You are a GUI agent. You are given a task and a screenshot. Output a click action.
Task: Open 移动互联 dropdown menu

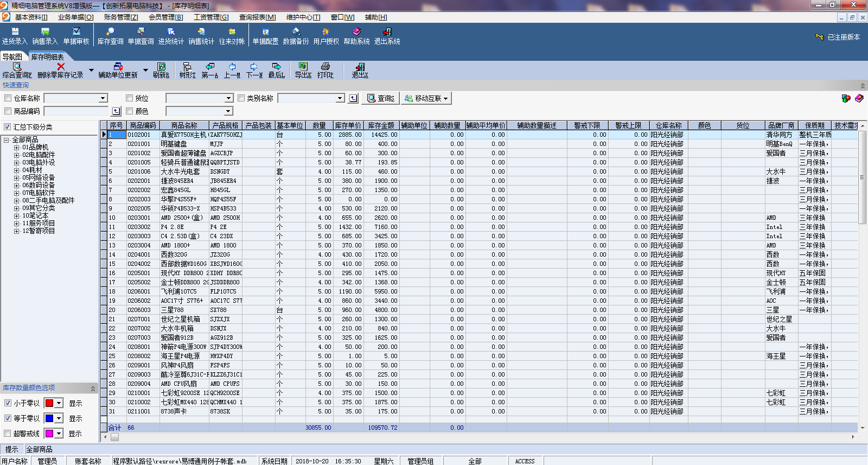(426, 98)
